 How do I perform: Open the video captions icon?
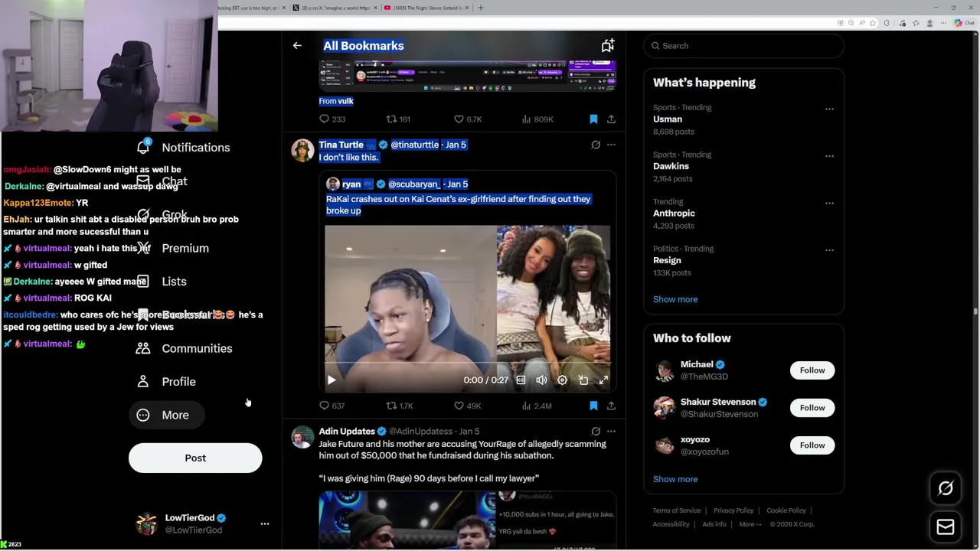click(521, 380)
